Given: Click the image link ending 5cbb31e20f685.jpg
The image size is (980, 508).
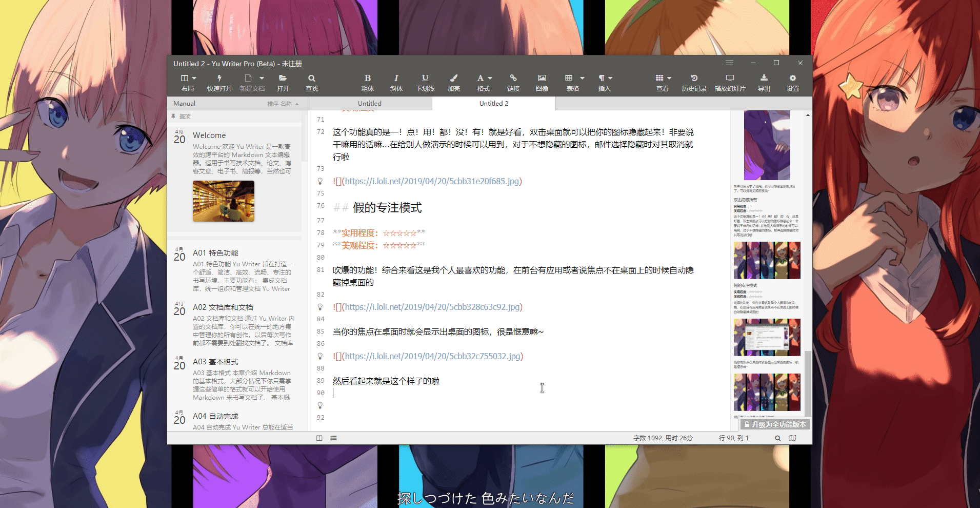Looking at the screenshot, I should (427, 181).
